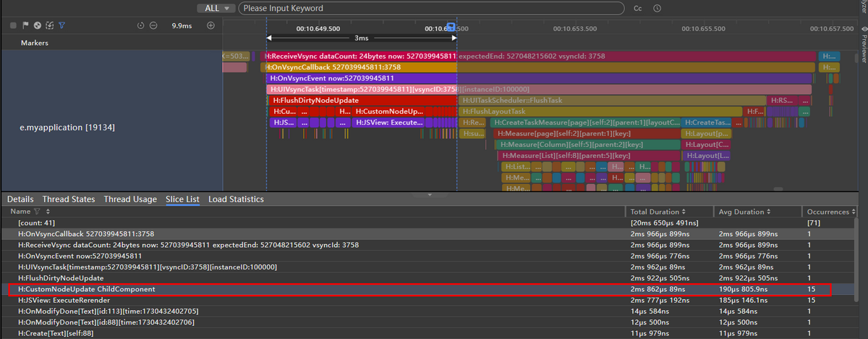The image size is (868, 339).
Task: Click the blue filter funnel icon
Action: (x=61, y=25)
